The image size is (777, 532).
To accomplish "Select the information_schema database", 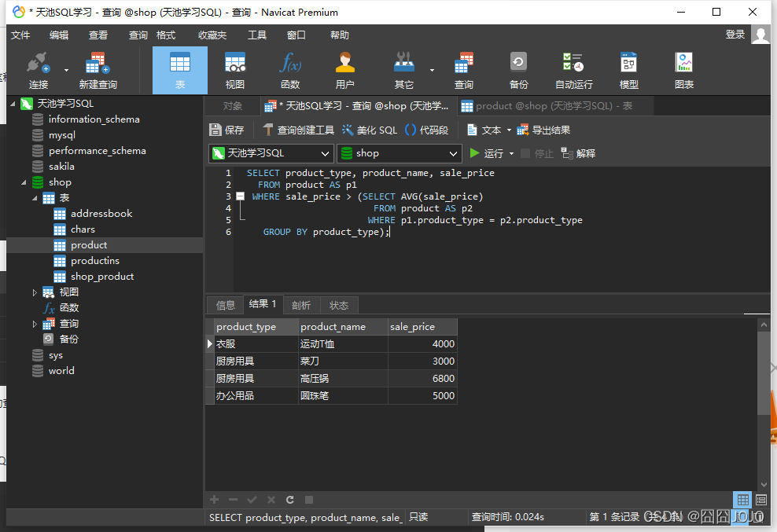I will [x=94, y=119].
